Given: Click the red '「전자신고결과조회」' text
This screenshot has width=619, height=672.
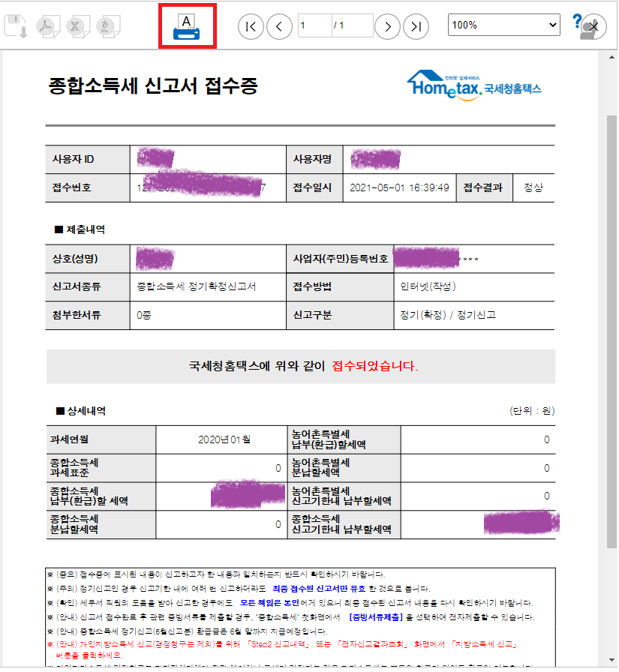Looking at the screenshot, I should click(371, 644).
